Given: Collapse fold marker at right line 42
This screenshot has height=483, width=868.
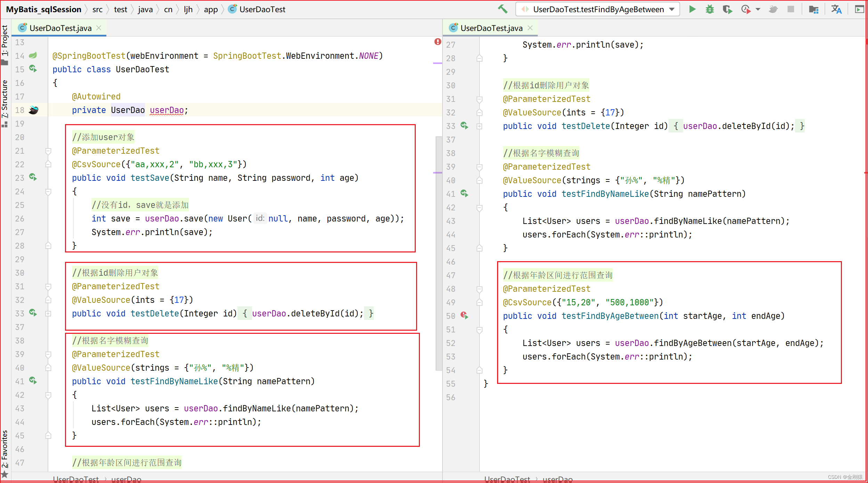Looking at the screenshot, I should (479, 208).
